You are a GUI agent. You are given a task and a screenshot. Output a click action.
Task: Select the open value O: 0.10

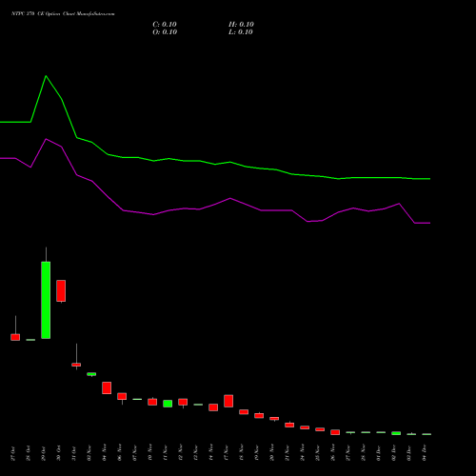[165, 32]
